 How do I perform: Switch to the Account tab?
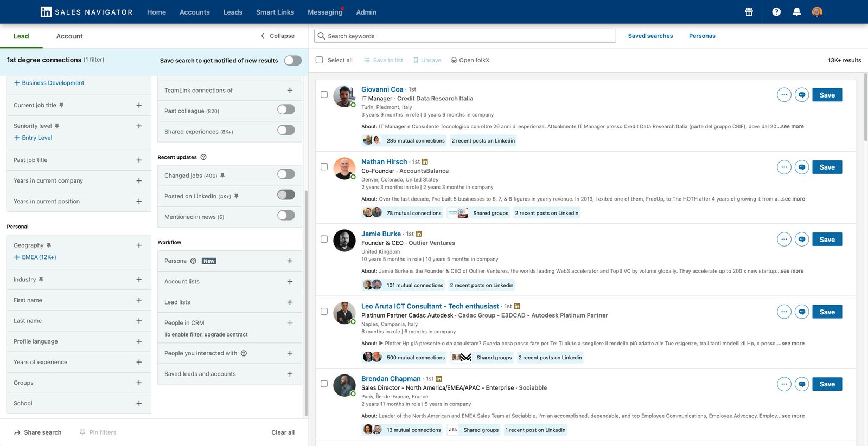pyautogui.click(x=69, y=36)
